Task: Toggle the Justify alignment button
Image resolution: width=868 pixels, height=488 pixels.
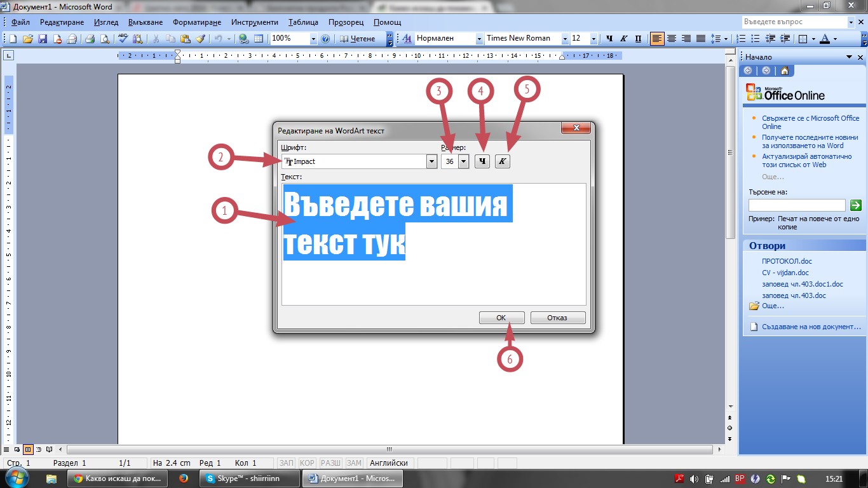Action: click(x=701, y=39)
